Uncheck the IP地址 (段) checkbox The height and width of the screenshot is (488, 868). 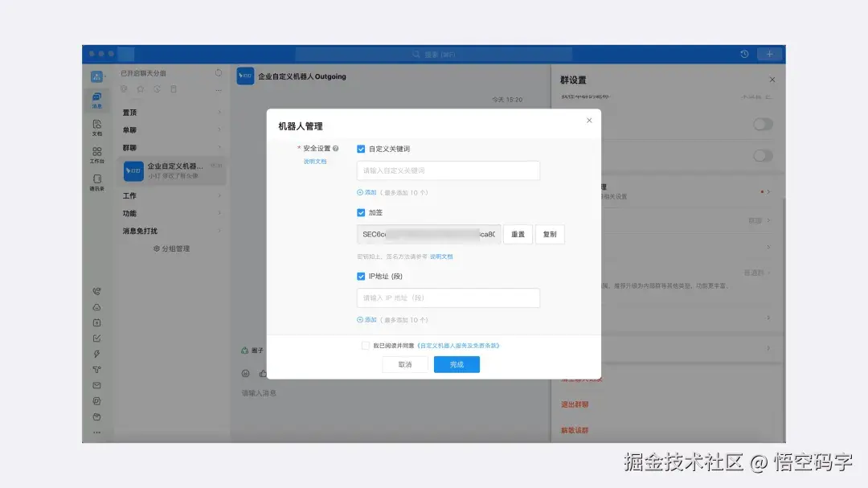[361, 277]
